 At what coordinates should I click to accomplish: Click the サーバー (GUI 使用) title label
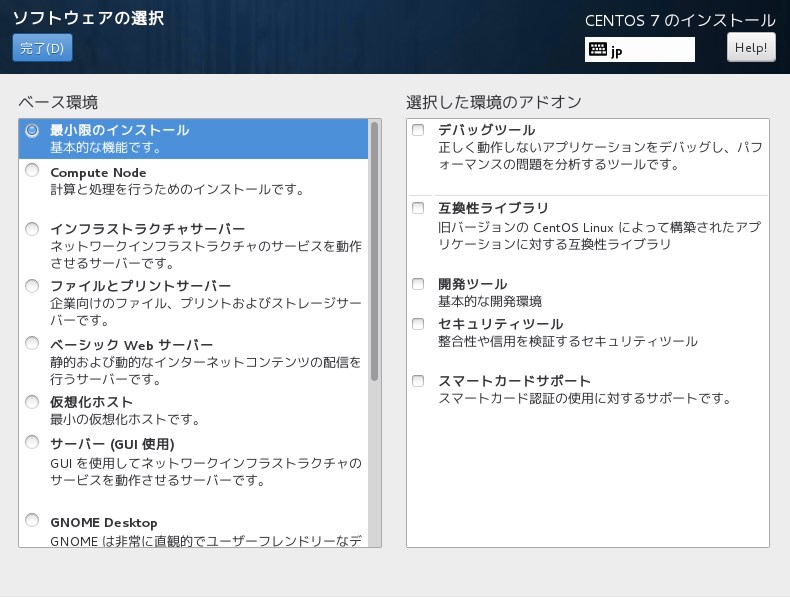coord(112,444)
